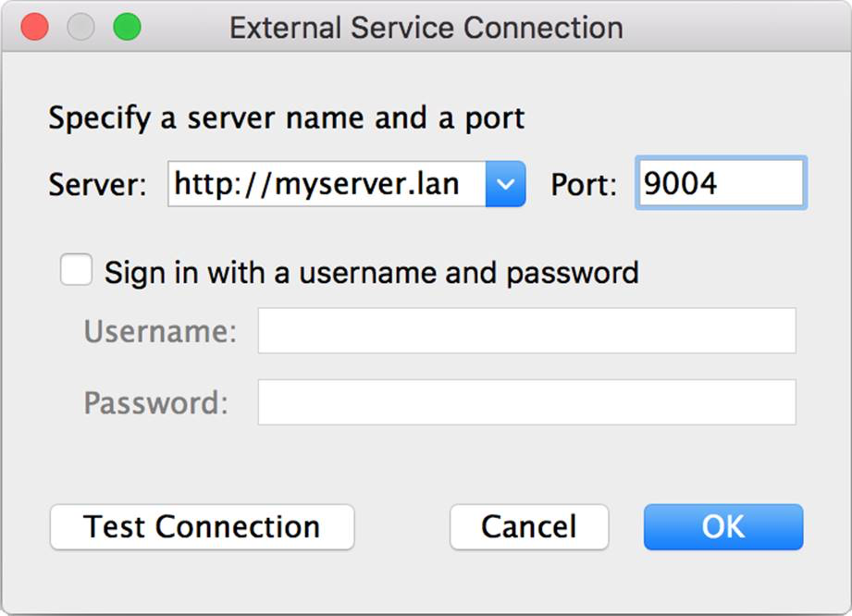Click the 'Port:' label

click(584, 185)
